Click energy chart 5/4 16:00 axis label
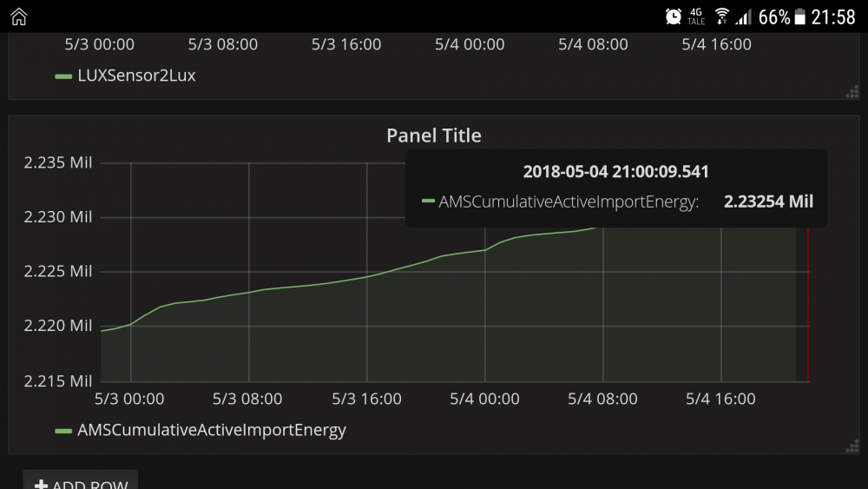This screenshot has height=489, width=868. [720, 399]
